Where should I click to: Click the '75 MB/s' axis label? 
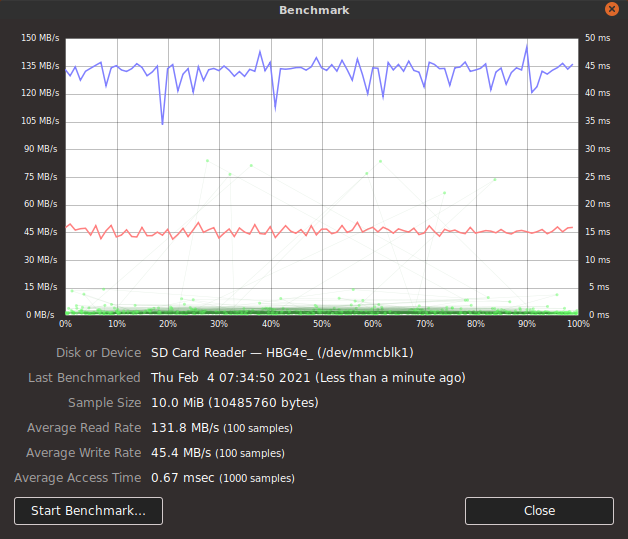point(40,177)
